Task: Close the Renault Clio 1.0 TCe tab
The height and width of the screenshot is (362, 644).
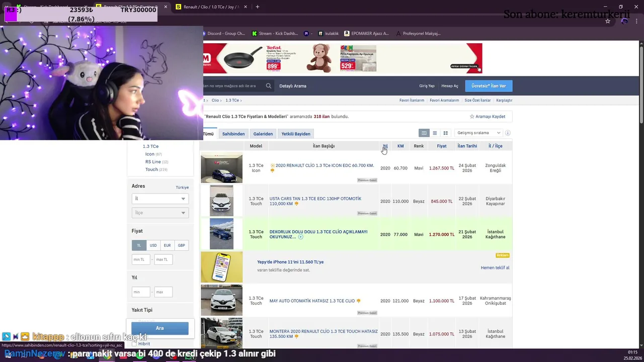Action: click(x=247, y=7)
